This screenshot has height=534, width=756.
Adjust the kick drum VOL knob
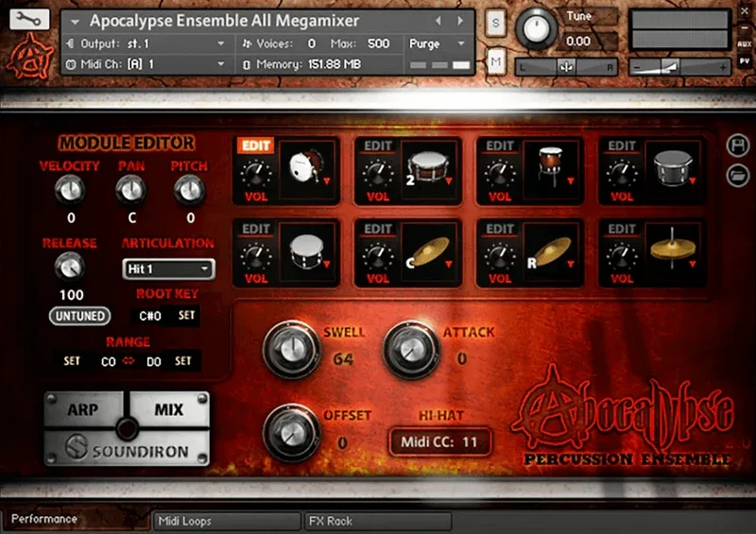(x=256, y=174)
